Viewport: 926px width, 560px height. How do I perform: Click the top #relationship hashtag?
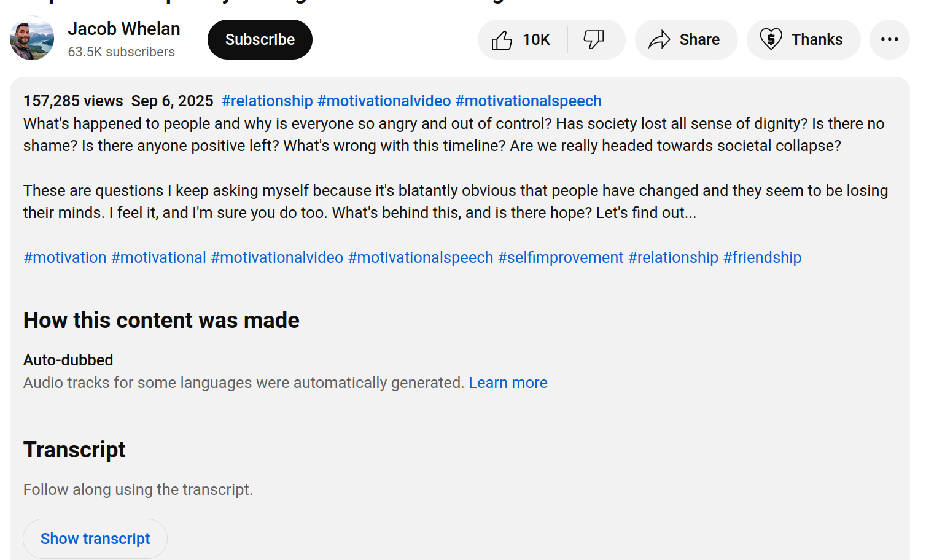pyautogui.click(x=267, y=101)
